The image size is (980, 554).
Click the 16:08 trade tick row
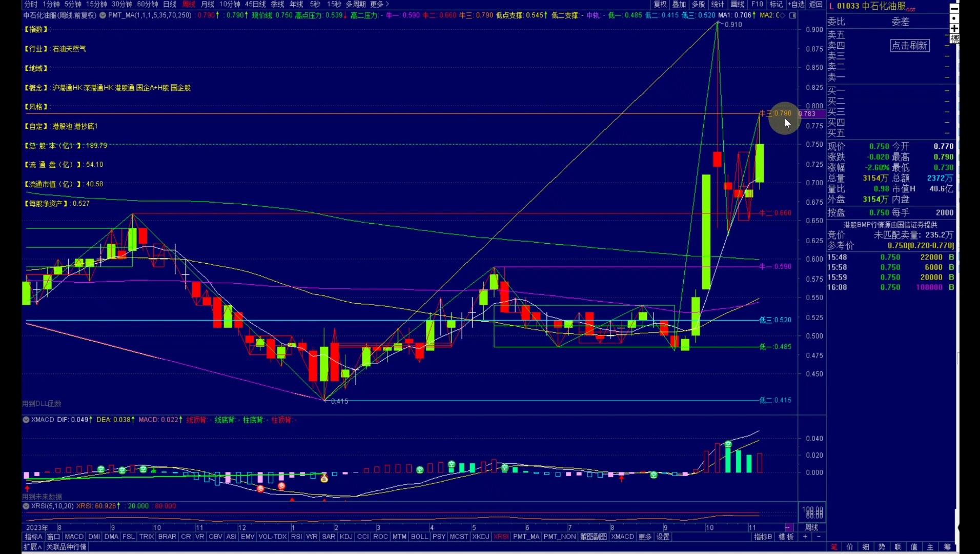click(890, 287)
